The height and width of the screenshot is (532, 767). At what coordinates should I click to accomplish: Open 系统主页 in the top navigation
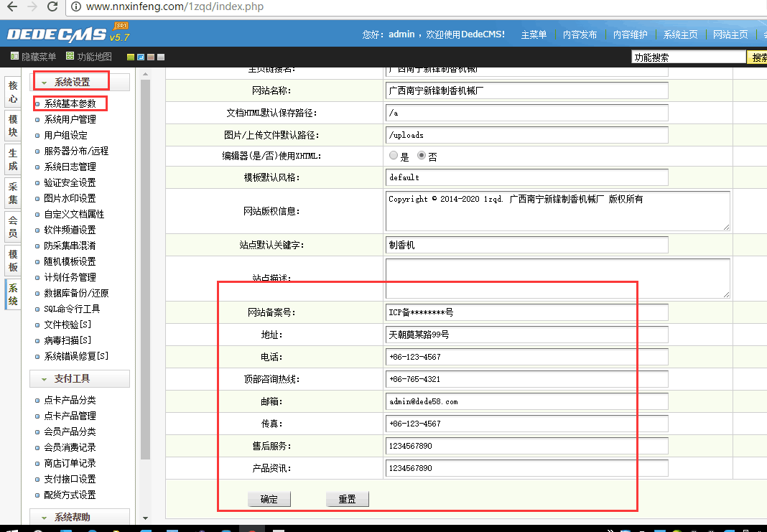[x=680, y=34]
